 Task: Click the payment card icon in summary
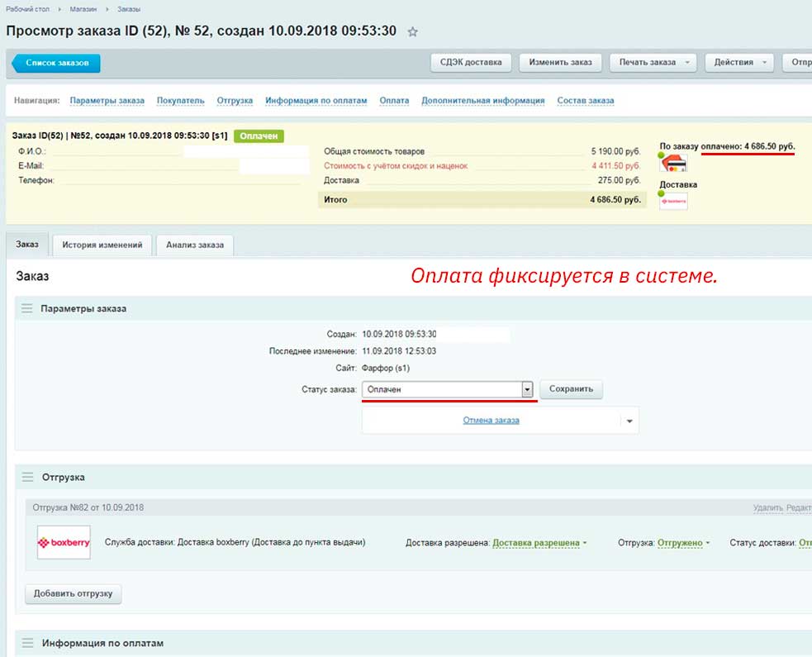674,164
